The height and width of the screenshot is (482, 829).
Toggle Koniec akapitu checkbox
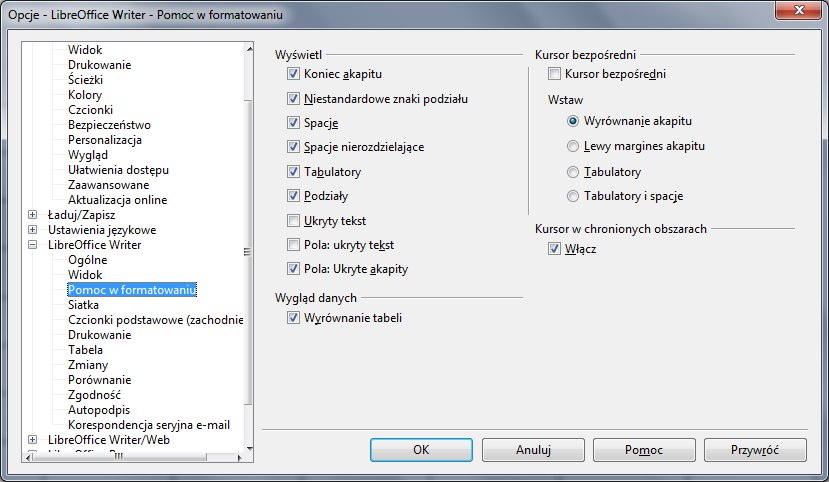293,74
